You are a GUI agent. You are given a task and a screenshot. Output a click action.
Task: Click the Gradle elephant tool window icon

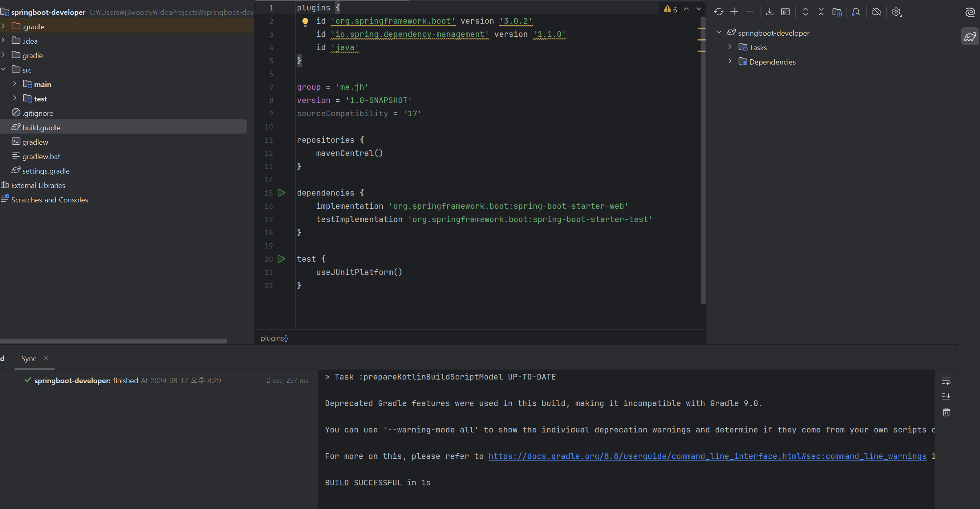pyautogui.click(x=970, y=37)
